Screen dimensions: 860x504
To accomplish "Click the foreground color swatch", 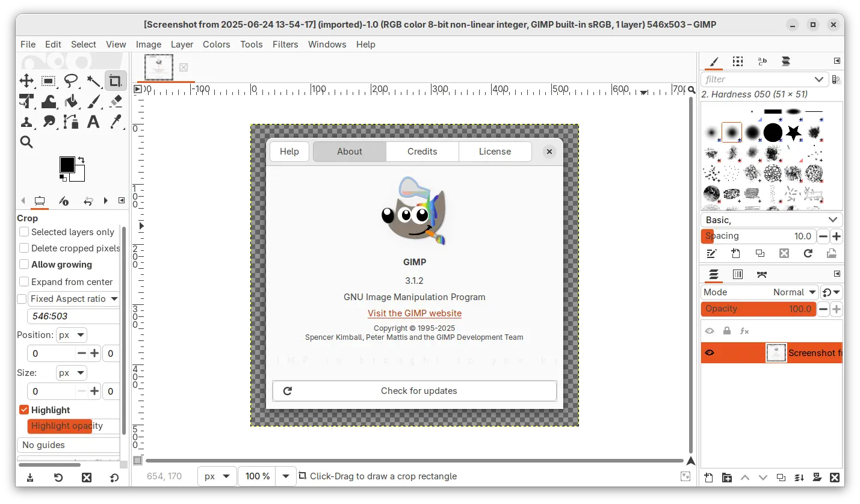I will coord(67,164).
